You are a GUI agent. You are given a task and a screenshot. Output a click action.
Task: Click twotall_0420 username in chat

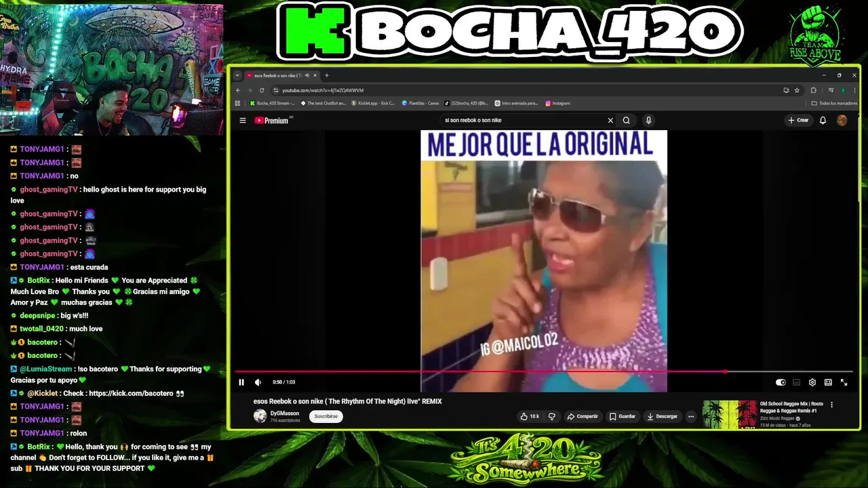pos(43,329)
